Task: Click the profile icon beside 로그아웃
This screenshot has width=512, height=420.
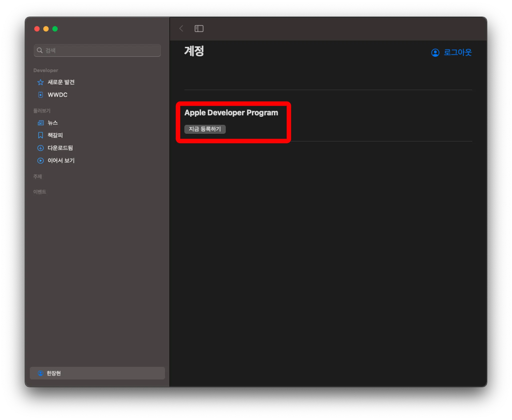Action: point(435,52)
